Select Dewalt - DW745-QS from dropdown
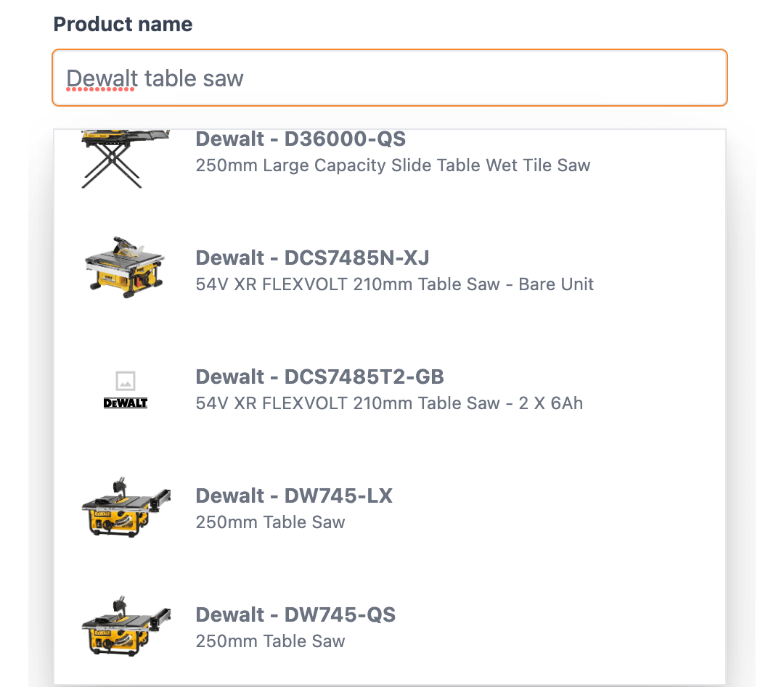Screen dimensions: 784x687 [x=295, y=614]
